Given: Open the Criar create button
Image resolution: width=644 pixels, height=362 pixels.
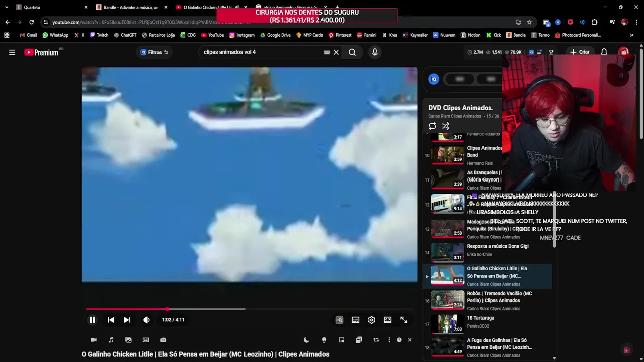Looking at the screenshot, I should (579, 52).
